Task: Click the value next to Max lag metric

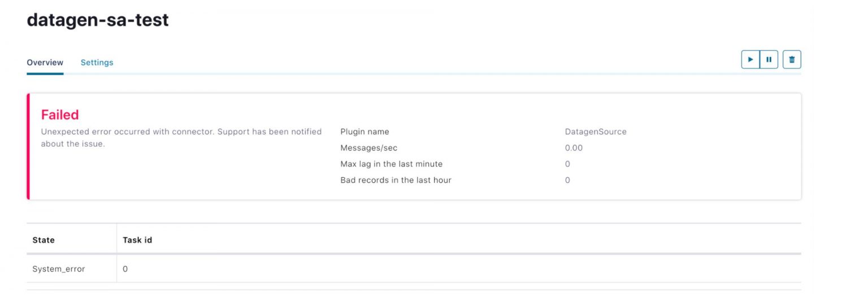Action: pyautogui.click(x=567, y=164)
